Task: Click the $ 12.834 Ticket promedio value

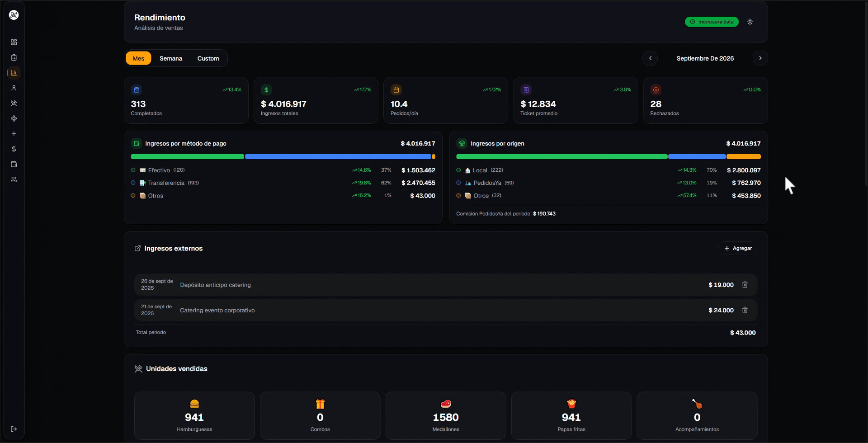Action: 538,104
